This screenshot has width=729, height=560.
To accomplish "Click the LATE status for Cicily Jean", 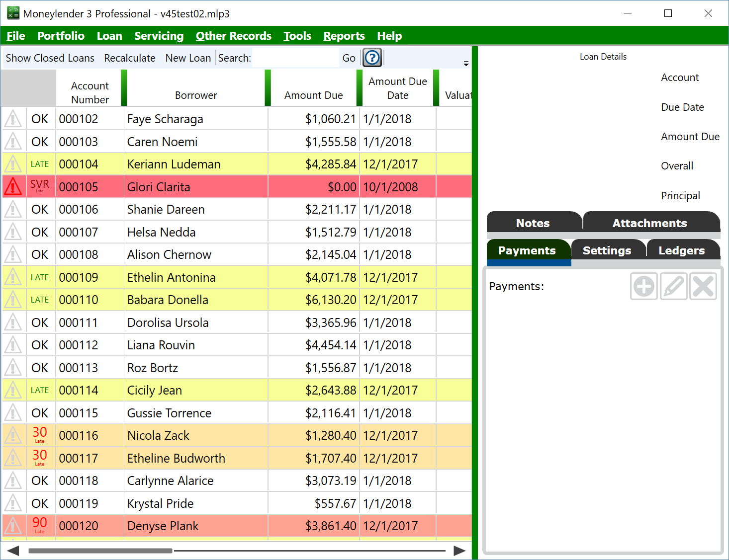I will point(40,390).
